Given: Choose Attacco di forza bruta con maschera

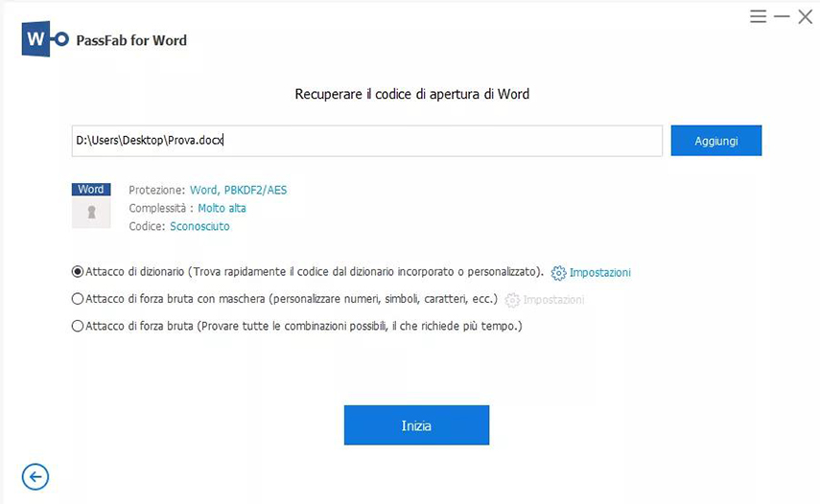Looking at the screenshot, I should [78, 299].
